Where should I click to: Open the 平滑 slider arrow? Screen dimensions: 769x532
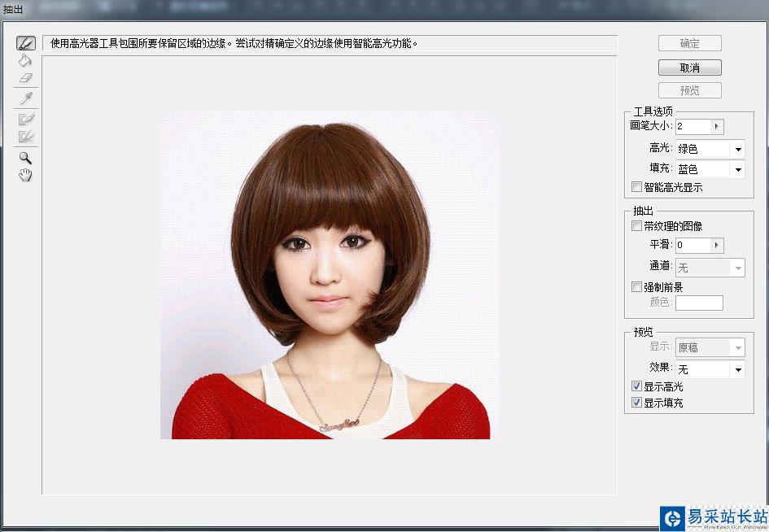click(717, 245)
